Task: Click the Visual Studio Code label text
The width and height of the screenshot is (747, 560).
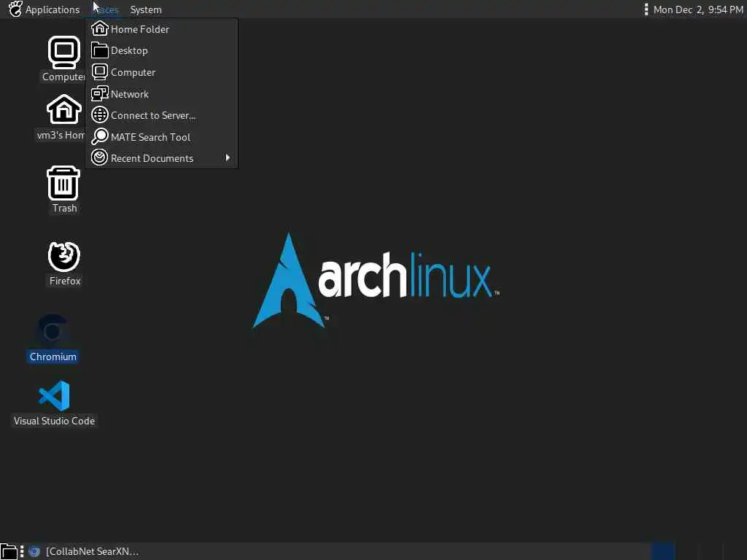Action: pos(54,421)
